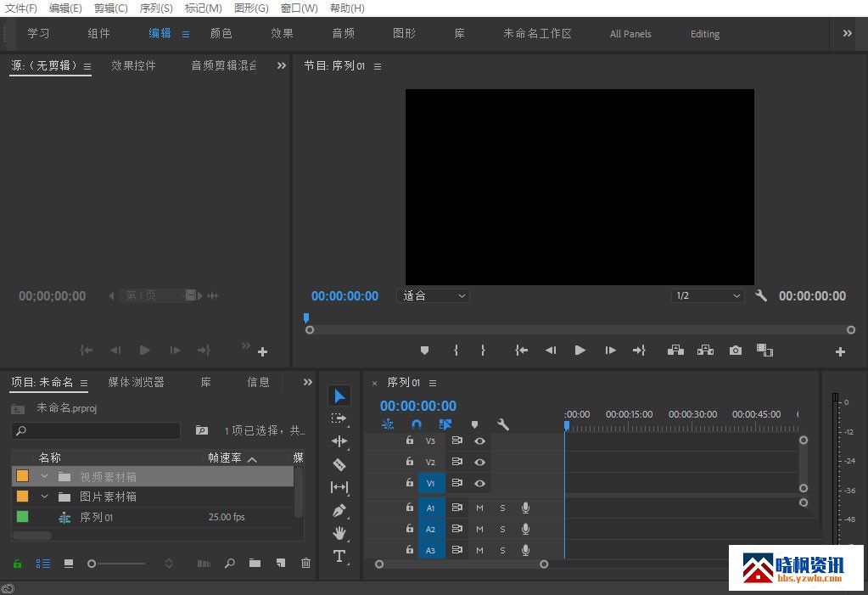
Task: Click Program monitor time ruler playhead
Action: 306,317
